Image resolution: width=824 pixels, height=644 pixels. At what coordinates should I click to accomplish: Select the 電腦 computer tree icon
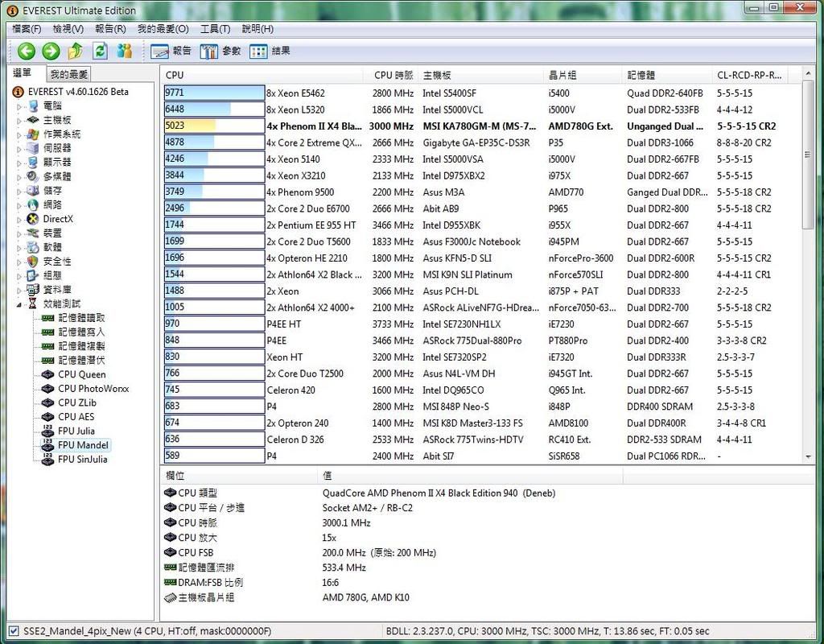[33, 106]
